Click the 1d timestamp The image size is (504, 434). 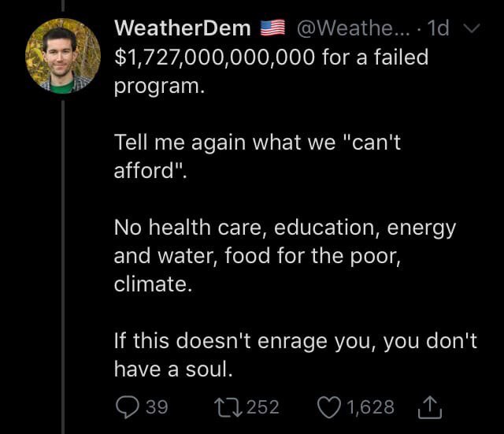tap(437, 28)
